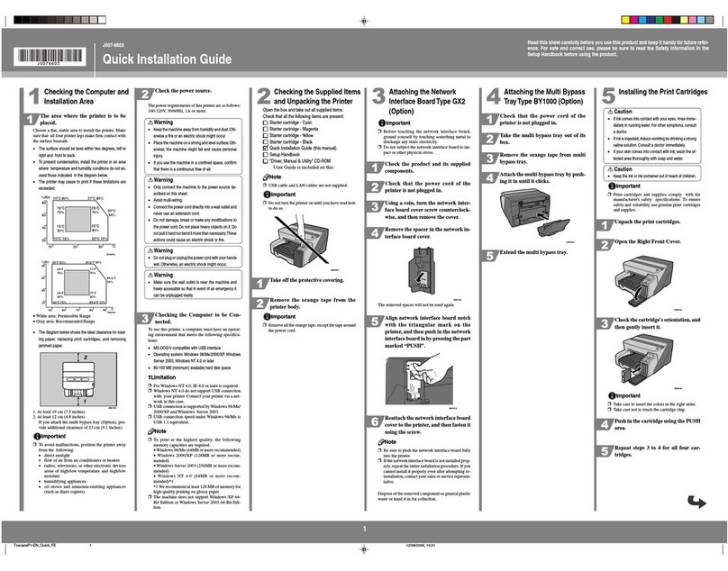The height and width of the screenshot is (571, 728).
Task: Click 'Push in the cartridge using the PUSH area'
Action: 658,424
